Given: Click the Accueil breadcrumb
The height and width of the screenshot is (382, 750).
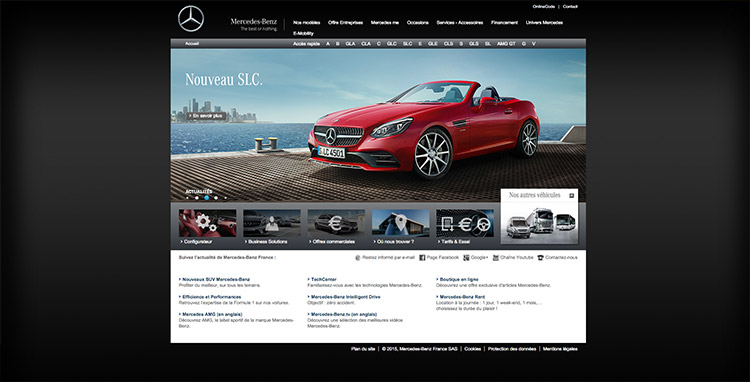Looking at the screenshot, I should click(192, 44).
